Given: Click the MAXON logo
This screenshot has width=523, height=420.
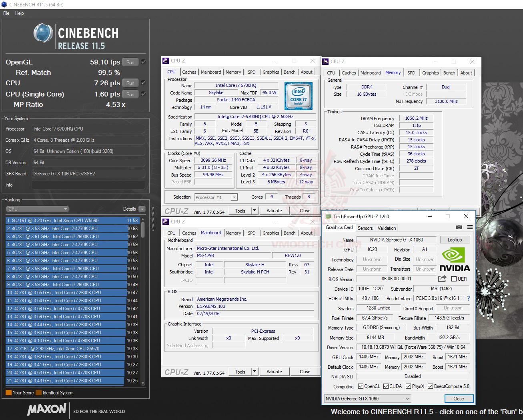Looking at the screenshot, I should [x=47, y=409].
